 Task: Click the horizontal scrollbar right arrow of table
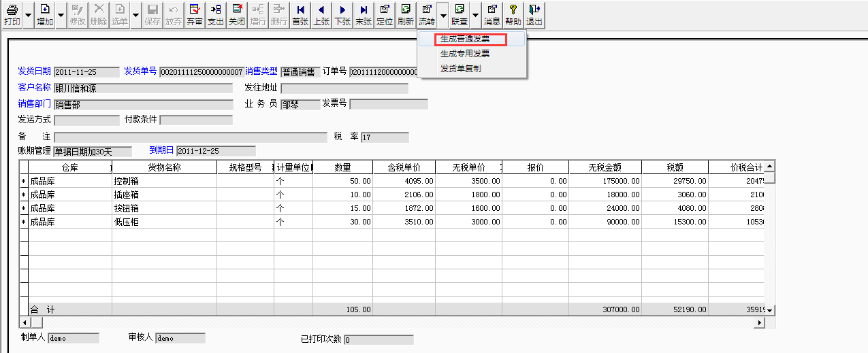(760, 322)
